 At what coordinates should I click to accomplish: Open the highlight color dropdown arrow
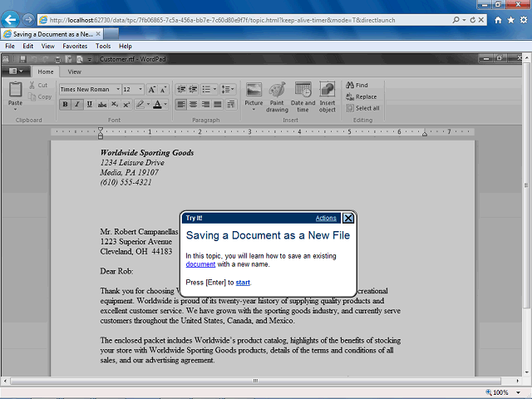148,105
